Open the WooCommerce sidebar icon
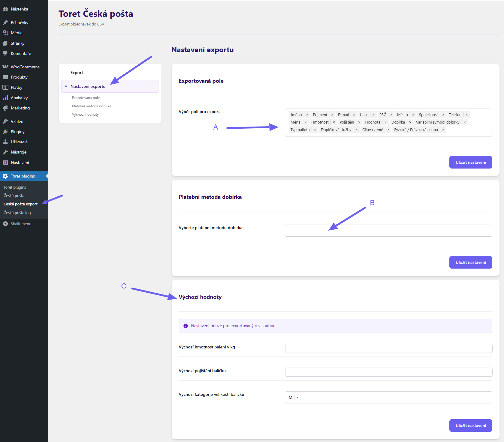504x442 pixels. pos(5,67)
